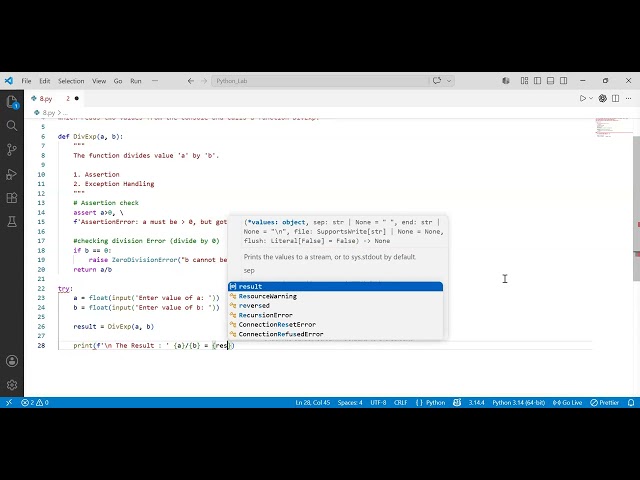
Task: Click 'return a/b' code line
Action: (93, 269)
